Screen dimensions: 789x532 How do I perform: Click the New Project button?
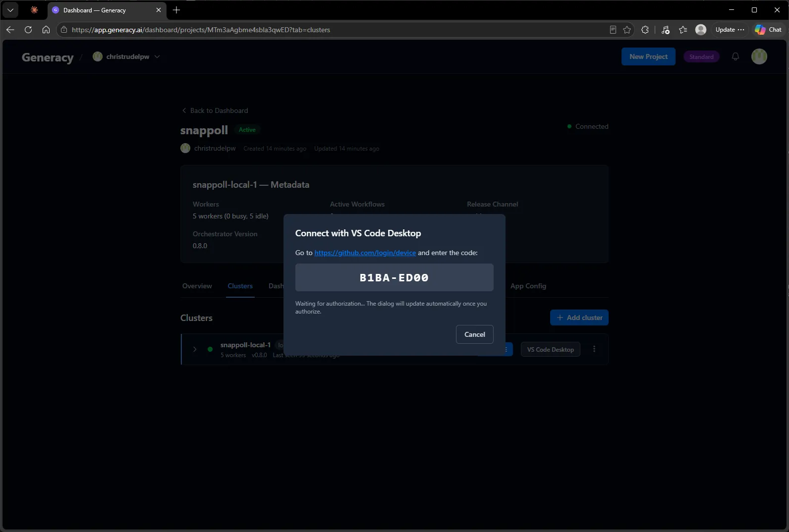point(648,56)
